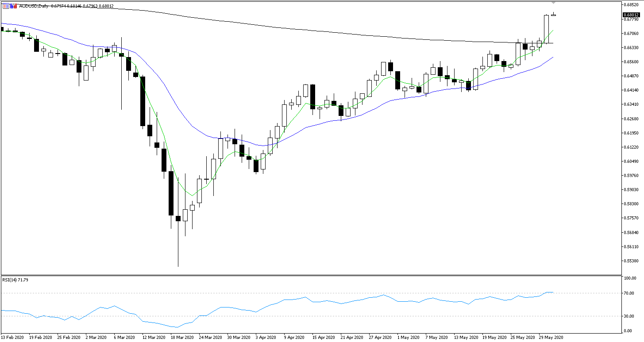Click the 18 Mar 2020 date label

[x=182, y=337]
